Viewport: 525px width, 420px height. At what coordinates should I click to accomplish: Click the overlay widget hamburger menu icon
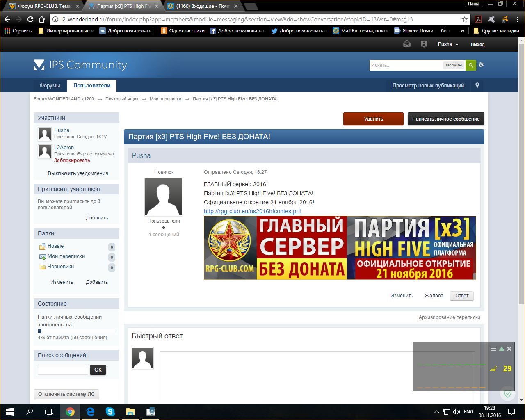coord(493,349)
